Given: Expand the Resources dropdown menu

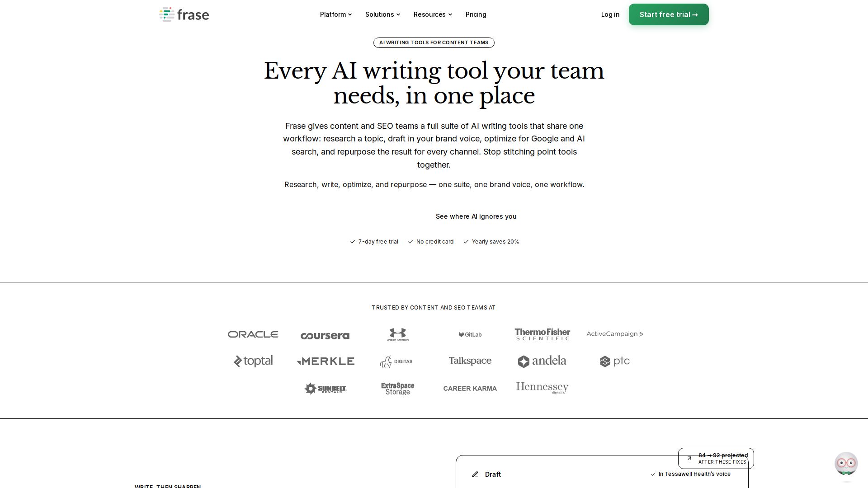Looking at the screenshot, I should (x=433, y=14).
